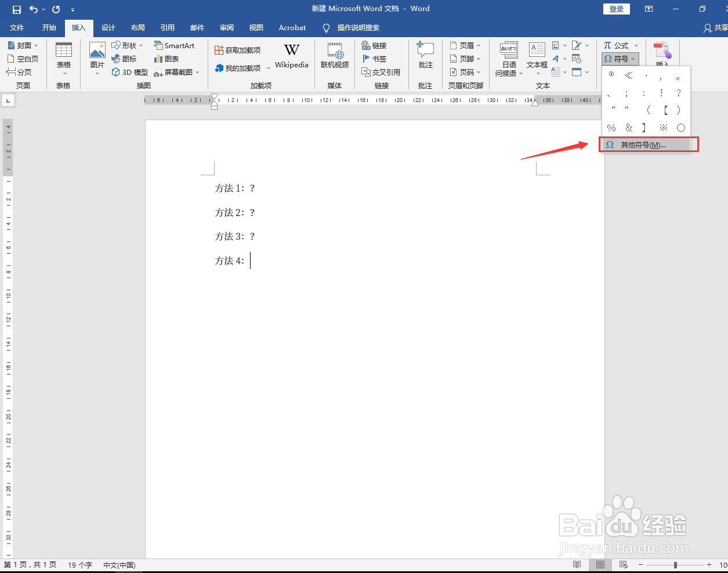Customize quick access toolbar dropdown arrow
This screenshot has height=573, width=728.
[73, 10]
